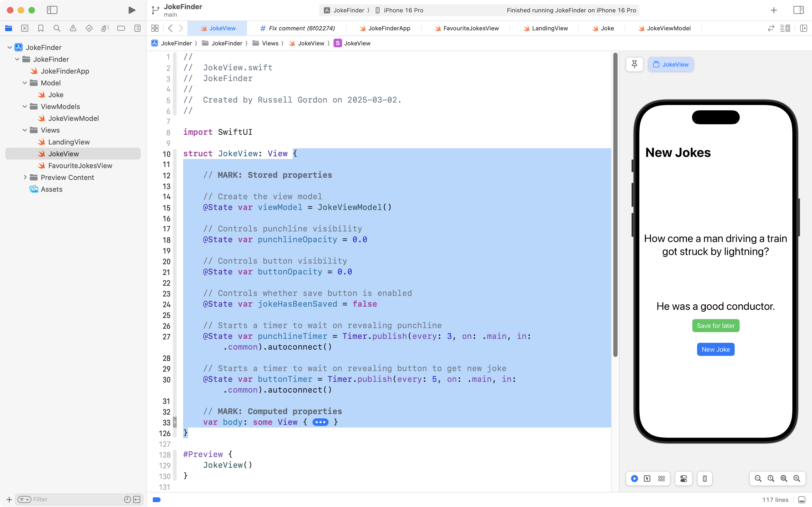Open the Source Control navigator icon

click(x=24, y=28)
